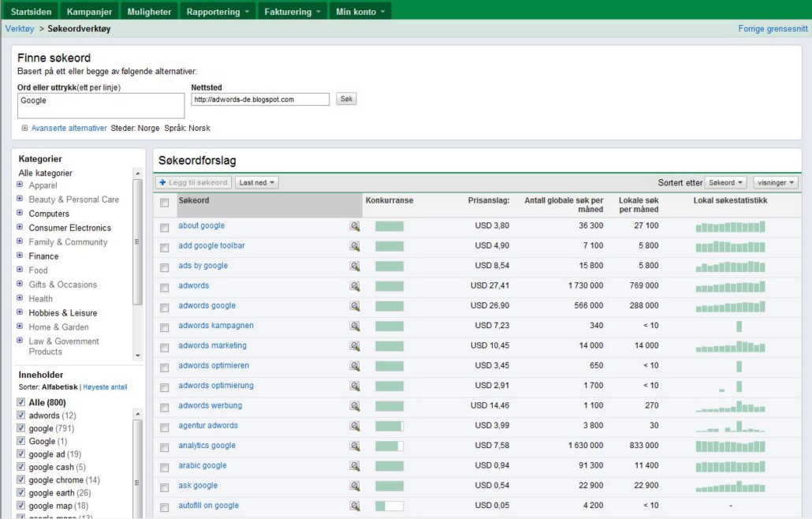
Task: Go to the Muligheter tab
Action: [149, 11]
